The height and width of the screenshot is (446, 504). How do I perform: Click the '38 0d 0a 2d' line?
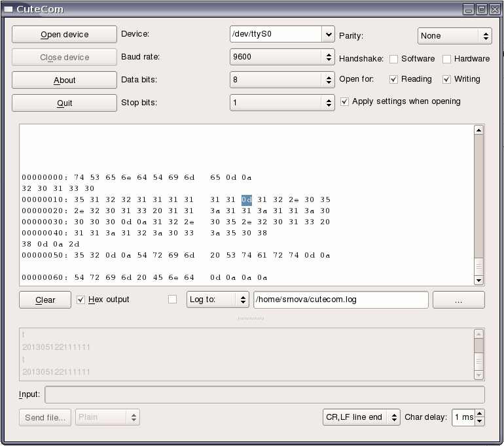pyautogui.click(x=50, y=245)
